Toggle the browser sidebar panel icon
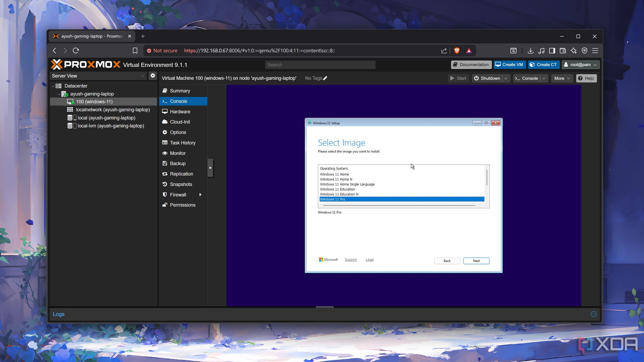644x362 pixels. [x=552, y=51]
